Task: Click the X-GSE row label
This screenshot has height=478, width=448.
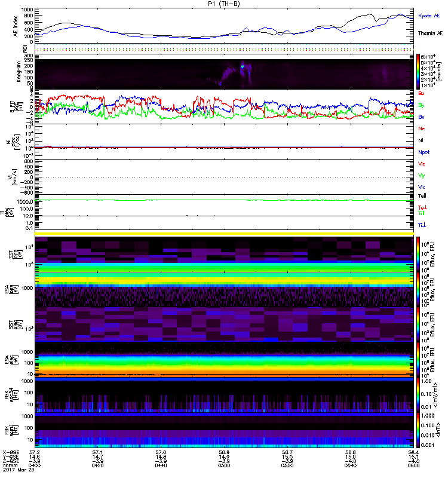Action: 11,452
